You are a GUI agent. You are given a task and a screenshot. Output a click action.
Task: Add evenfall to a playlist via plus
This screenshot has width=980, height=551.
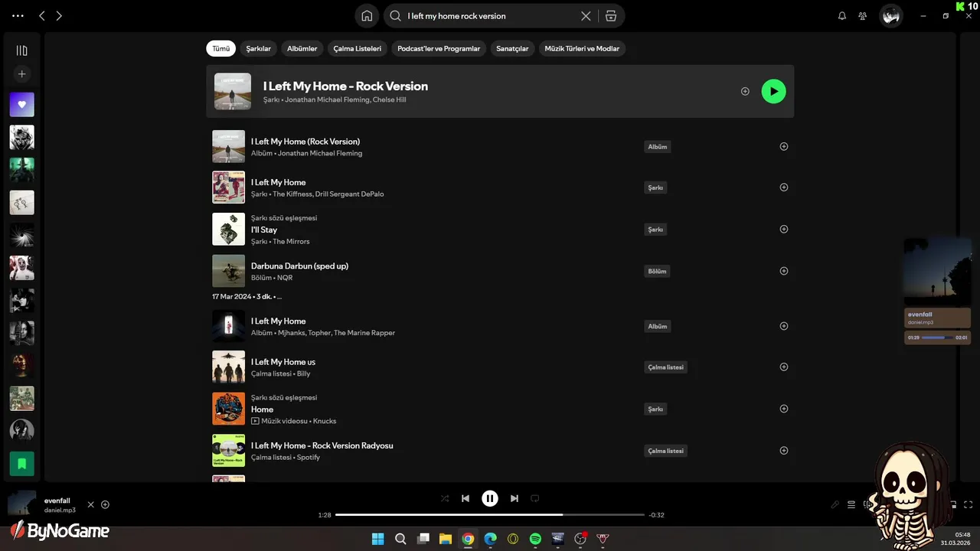pos(105,504)
